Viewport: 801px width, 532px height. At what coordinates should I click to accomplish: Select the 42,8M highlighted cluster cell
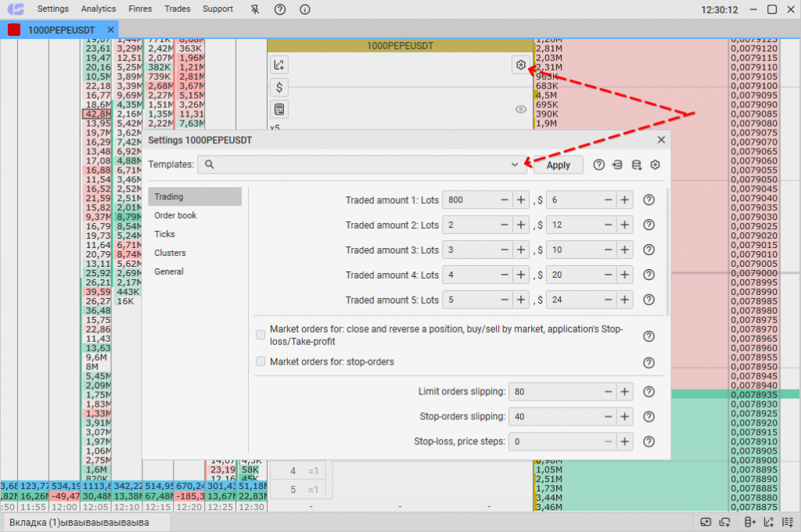97,114
